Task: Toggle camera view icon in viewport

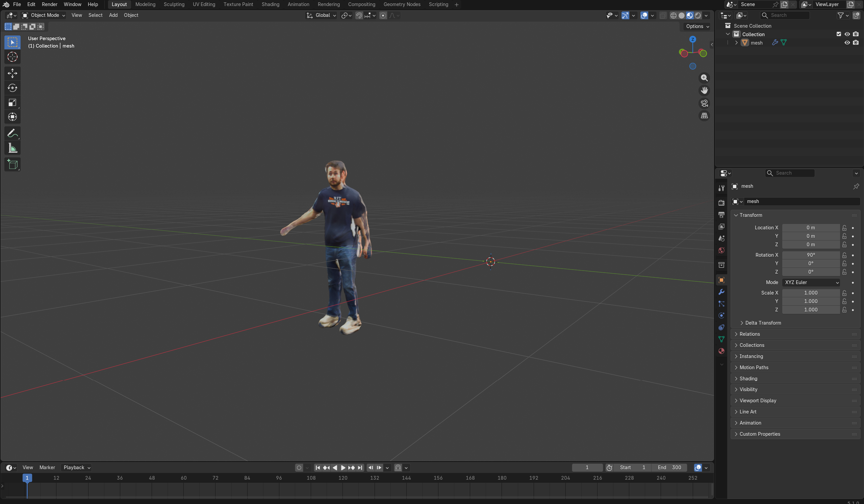Action: pos(704,103)
